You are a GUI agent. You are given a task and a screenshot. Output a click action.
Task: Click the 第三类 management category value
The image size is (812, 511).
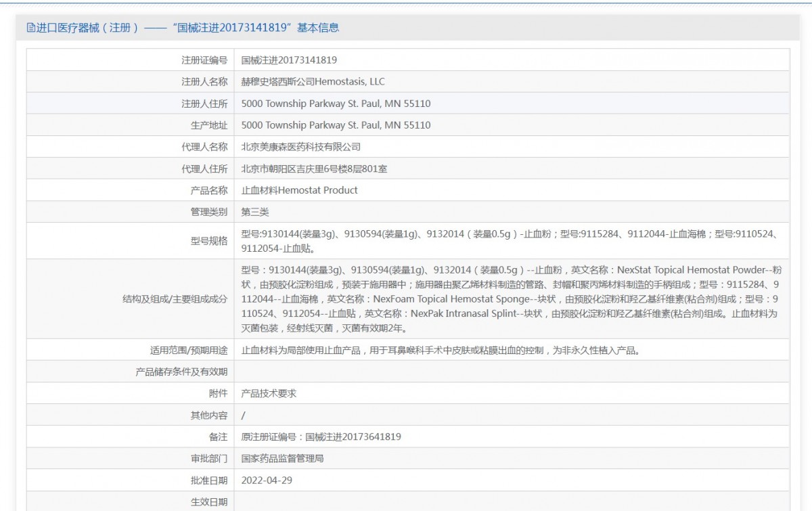coord(255,212)
